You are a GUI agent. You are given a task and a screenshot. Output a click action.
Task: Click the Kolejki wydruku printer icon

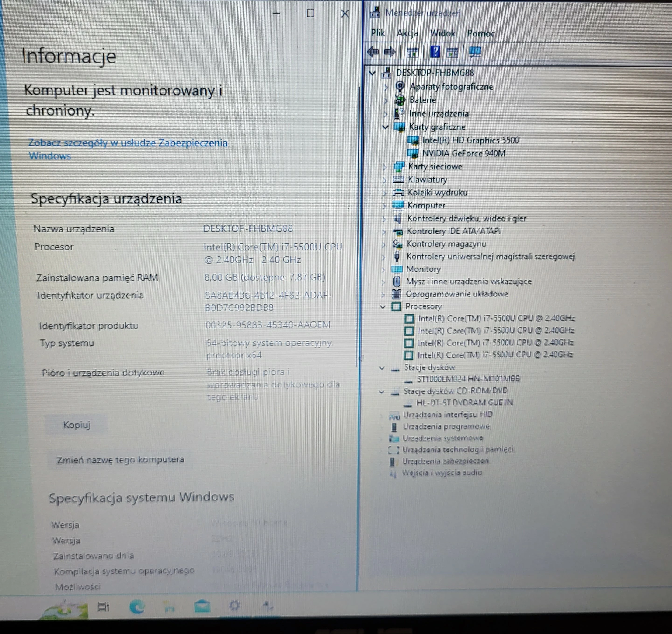pos(398,193)
